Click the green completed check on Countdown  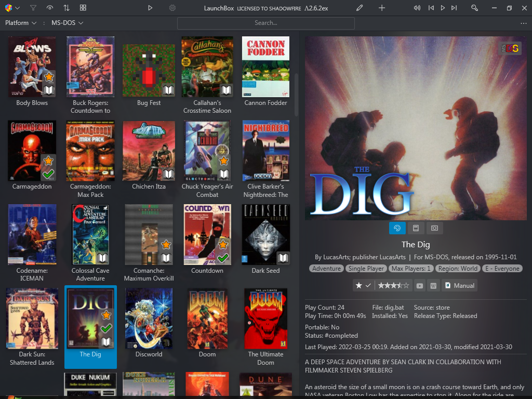223,258
